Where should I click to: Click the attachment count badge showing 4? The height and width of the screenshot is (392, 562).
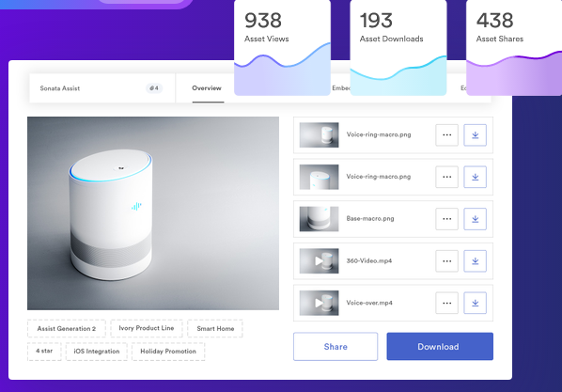[154, 88]
